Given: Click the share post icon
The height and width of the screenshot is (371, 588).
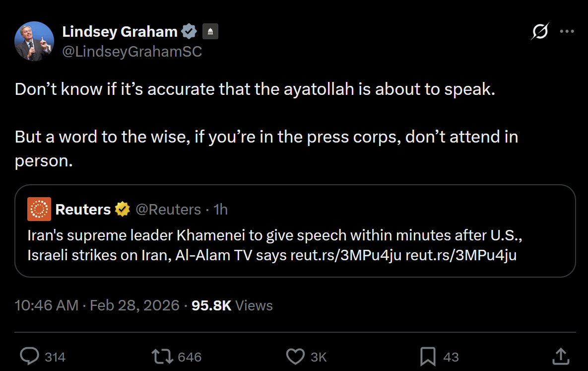Looking at the screenshot, I should pos(560,357).
